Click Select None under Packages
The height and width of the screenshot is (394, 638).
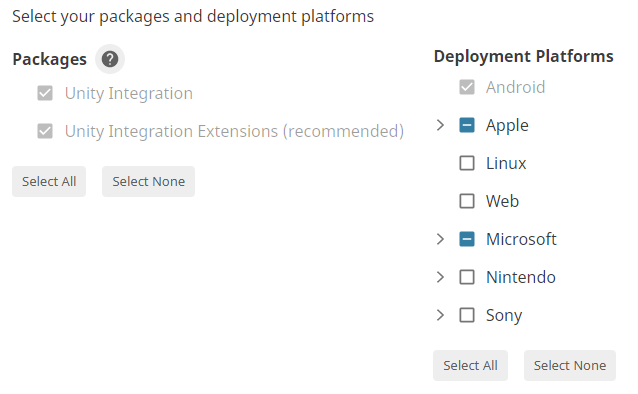[149, 182]
